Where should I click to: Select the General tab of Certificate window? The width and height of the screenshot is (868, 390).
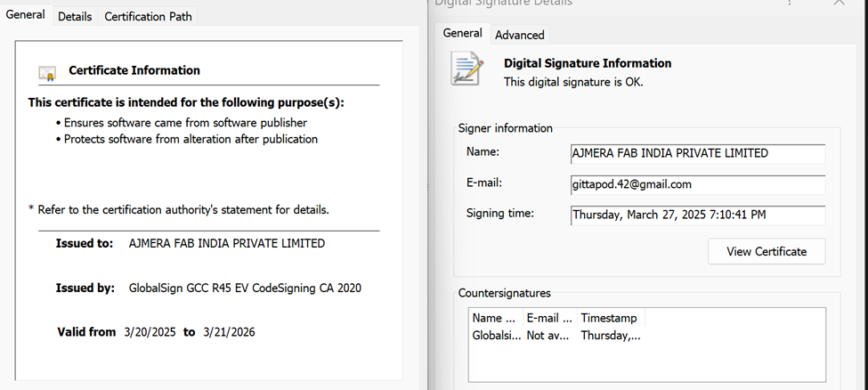click(26, 14)
